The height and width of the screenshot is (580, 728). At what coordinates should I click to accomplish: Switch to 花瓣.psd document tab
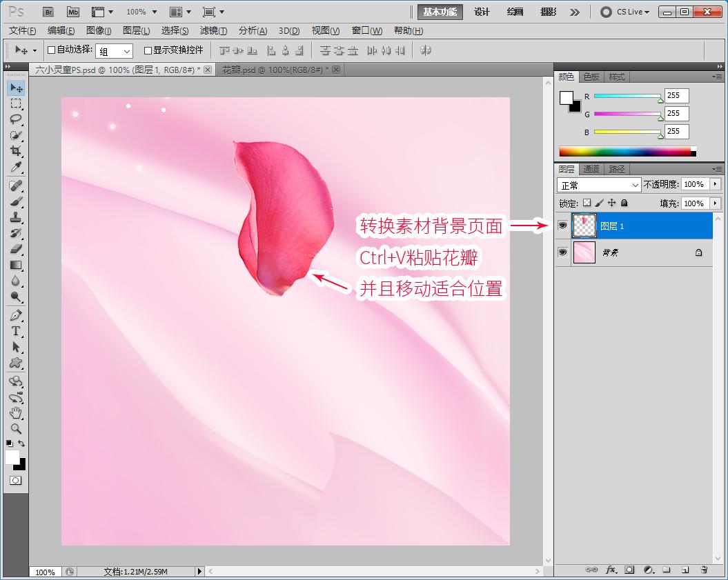[x=276, y=70]
